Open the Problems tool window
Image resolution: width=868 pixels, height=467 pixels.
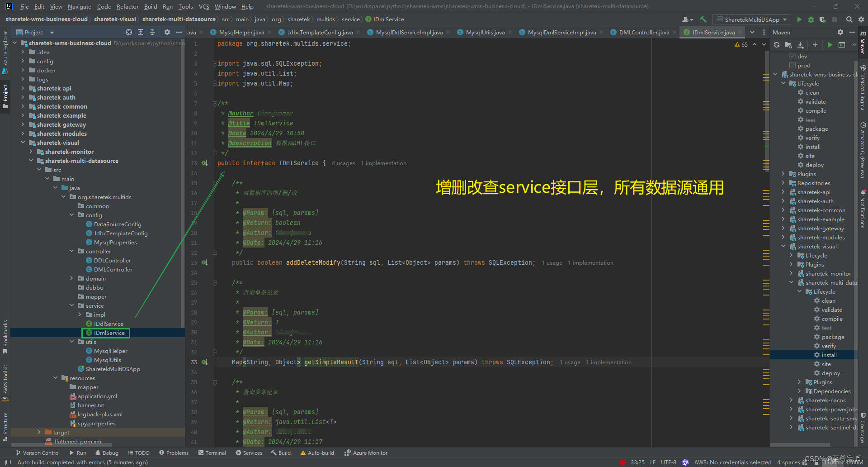(174, 453)
